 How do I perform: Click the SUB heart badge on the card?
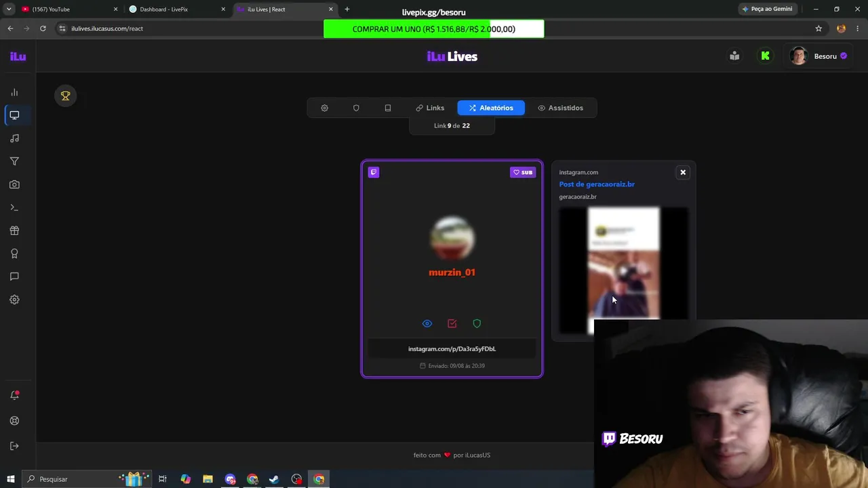[523, 172]
